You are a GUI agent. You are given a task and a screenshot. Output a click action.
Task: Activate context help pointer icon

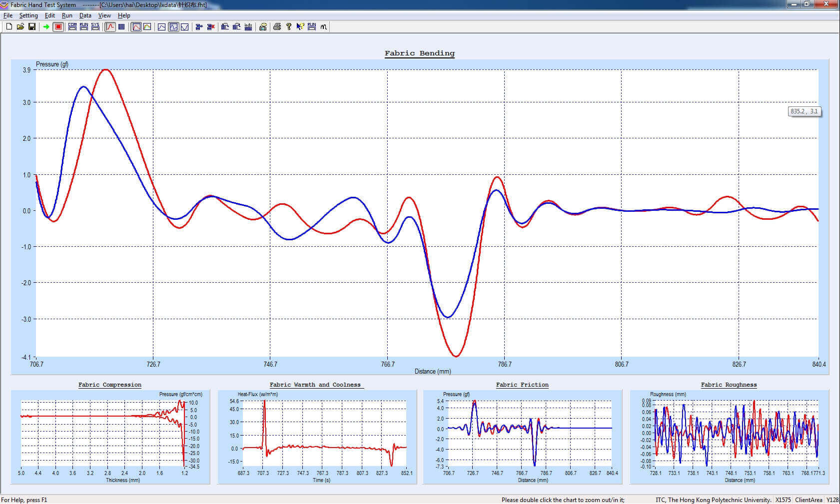pos(300,26)
